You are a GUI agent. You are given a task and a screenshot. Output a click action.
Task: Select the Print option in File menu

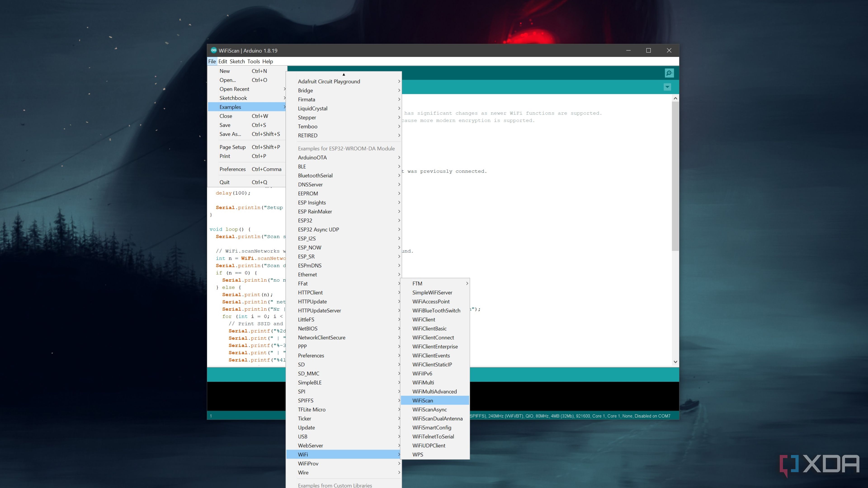coord(247,156)
